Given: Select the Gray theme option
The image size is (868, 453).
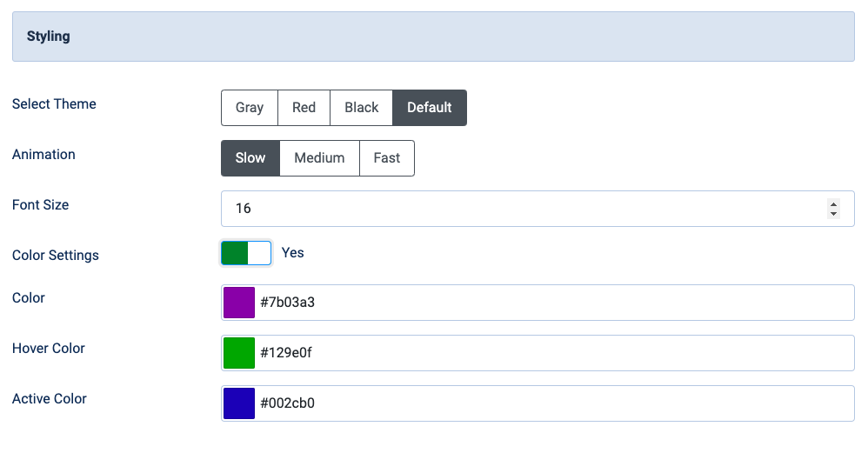Looking at the screenshot, I should 249,108.
